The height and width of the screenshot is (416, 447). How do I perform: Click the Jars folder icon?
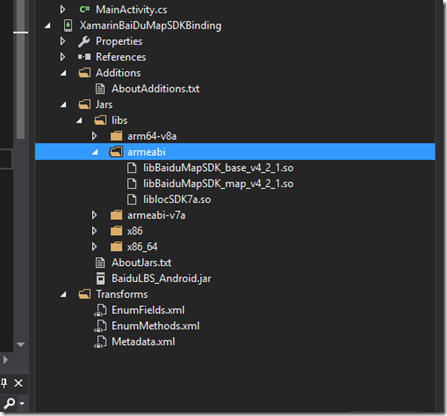[85, 104]
